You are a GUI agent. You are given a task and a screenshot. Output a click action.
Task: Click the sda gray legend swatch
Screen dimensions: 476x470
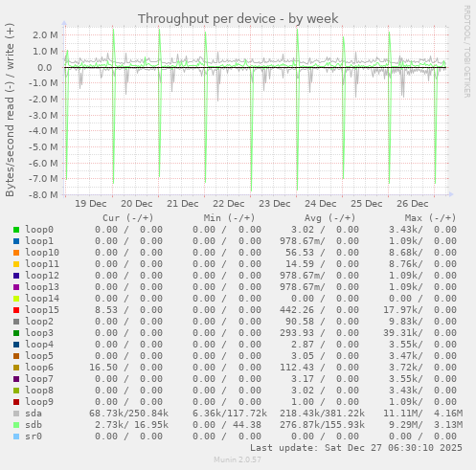pos(16,414)
